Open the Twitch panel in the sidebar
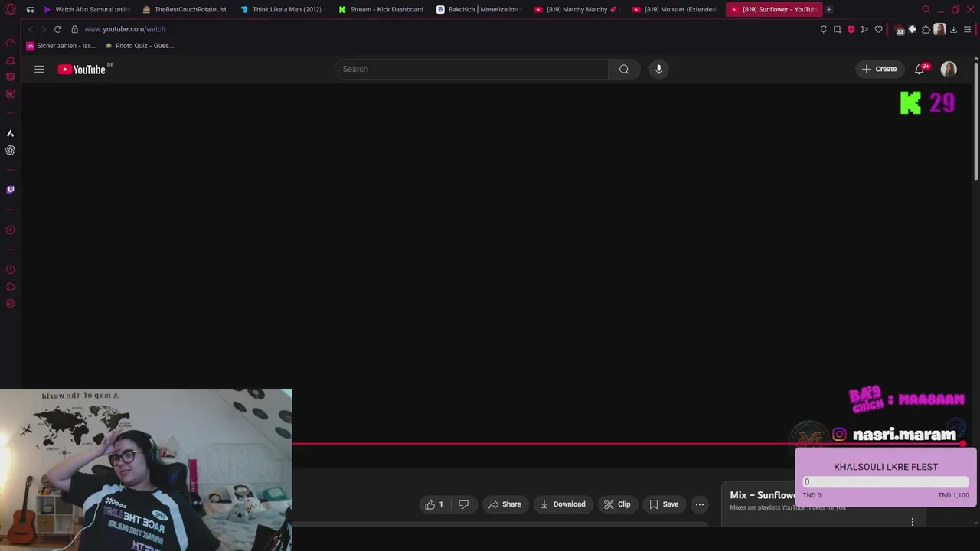 click(x=10, y=190)
